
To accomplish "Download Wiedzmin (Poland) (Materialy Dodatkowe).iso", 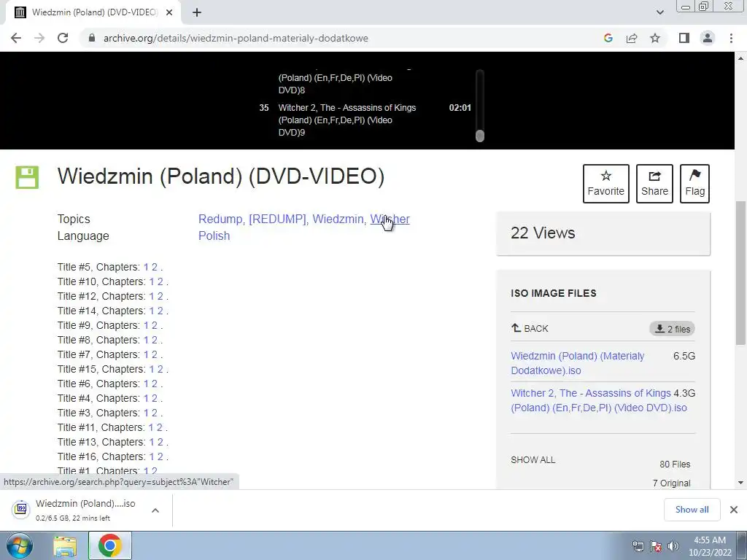I will [x=578, y=363].
